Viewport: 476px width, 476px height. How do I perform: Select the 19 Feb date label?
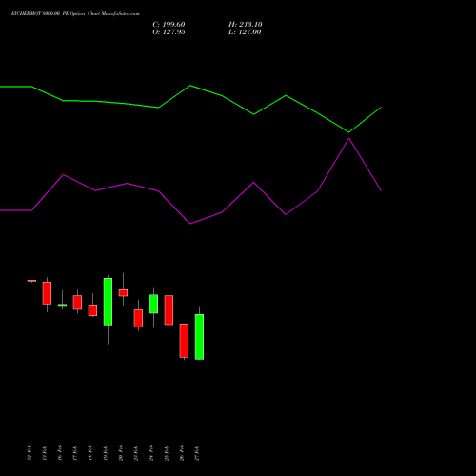(x=106, y=453)
